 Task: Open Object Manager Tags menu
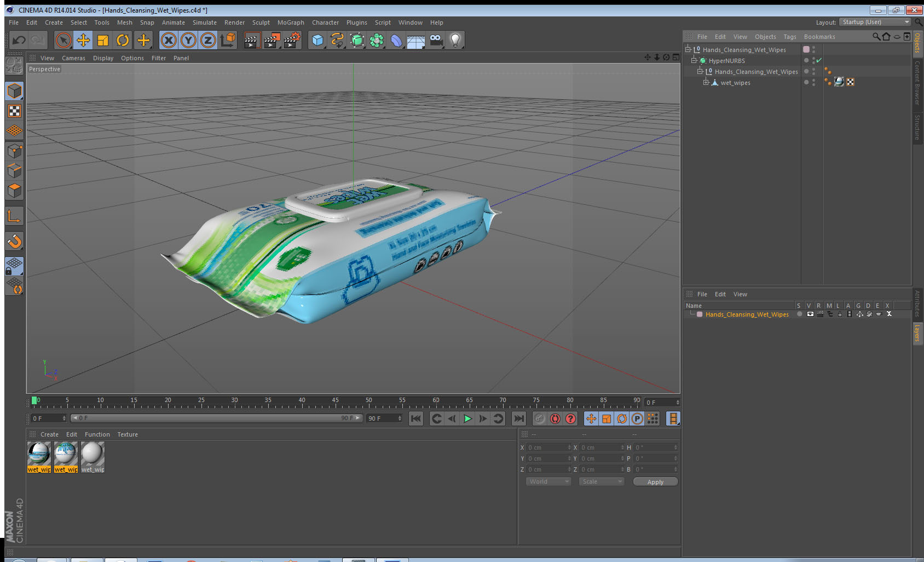(789, 37)
